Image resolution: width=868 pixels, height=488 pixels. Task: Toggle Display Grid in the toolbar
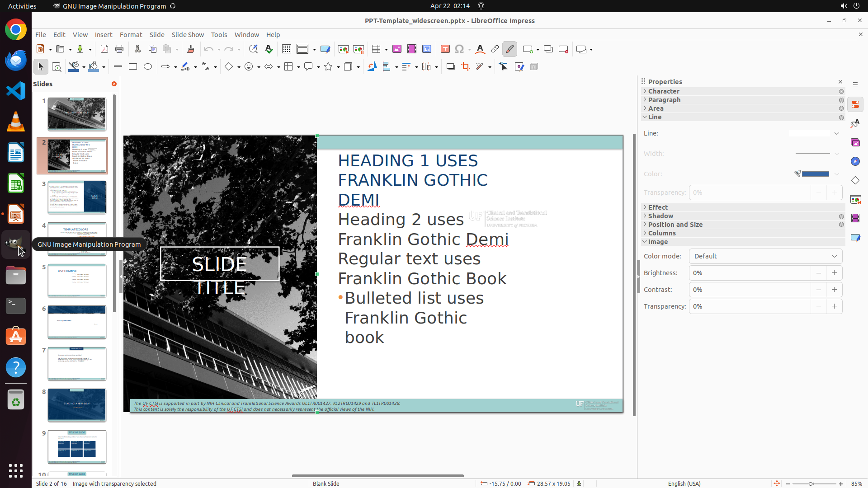[286, 49]
